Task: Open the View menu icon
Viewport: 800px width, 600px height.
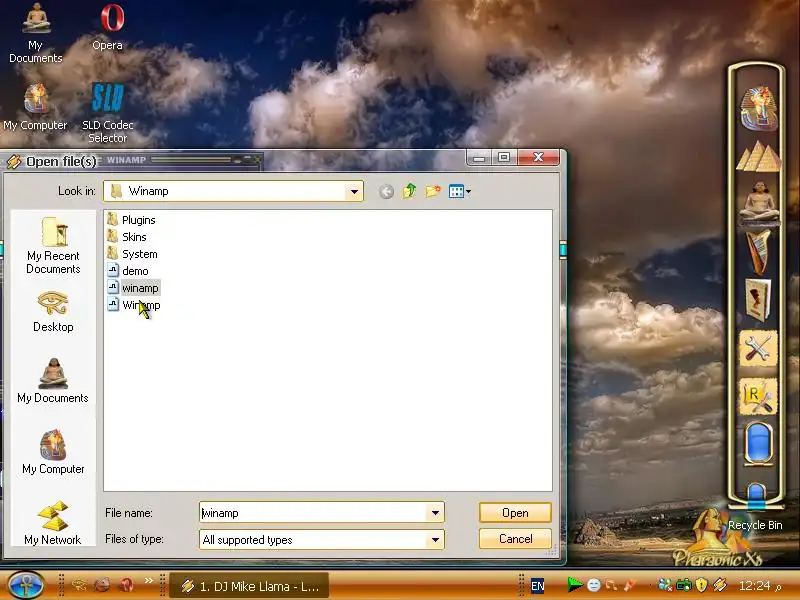Action: pyautogui.click(x=459, y=191)
